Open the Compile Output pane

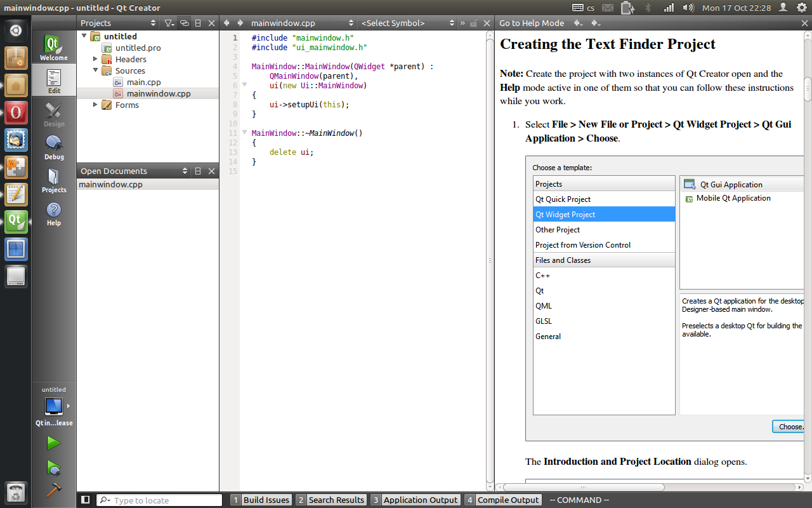point(502,500)
